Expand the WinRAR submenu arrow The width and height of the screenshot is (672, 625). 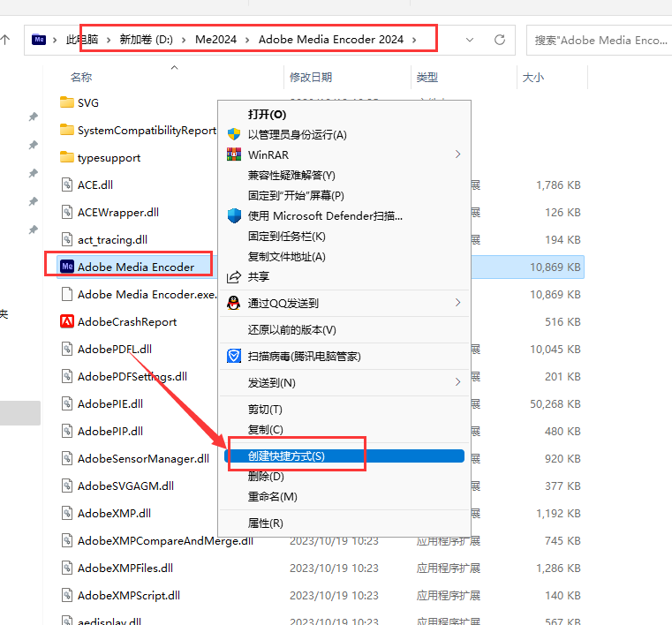pyautogui.click(x=457, y=154)
